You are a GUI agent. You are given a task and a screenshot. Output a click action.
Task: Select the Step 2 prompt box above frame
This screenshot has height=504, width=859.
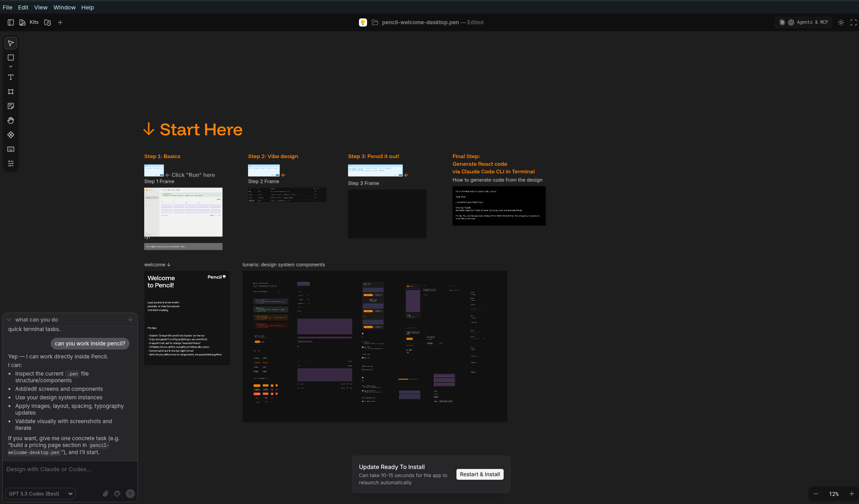coord(264,170)
